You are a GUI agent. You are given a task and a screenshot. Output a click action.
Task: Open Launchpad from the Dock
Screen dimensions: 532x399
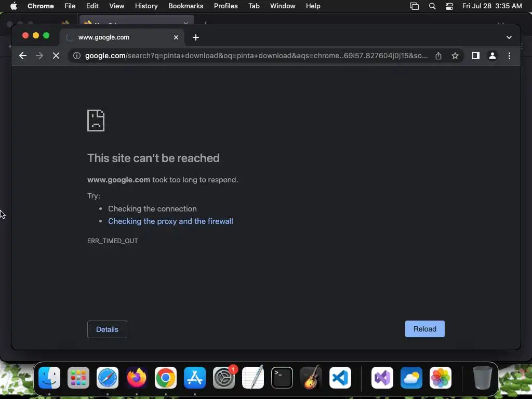(78, 378)
